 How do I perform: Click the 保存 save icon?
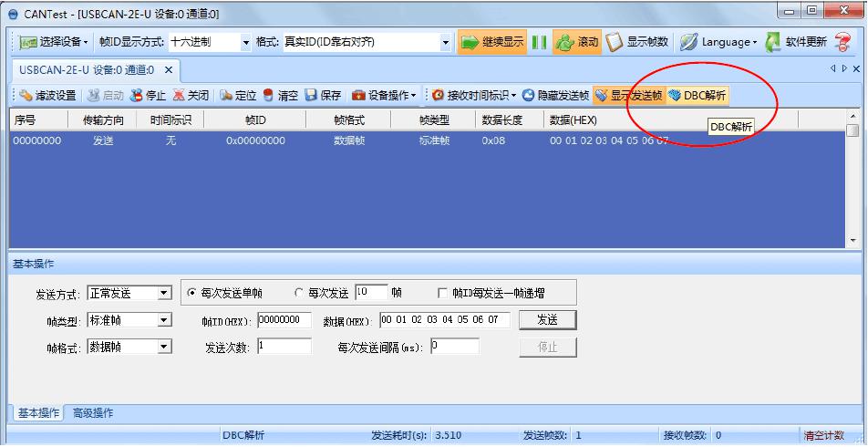coord(311,95)
